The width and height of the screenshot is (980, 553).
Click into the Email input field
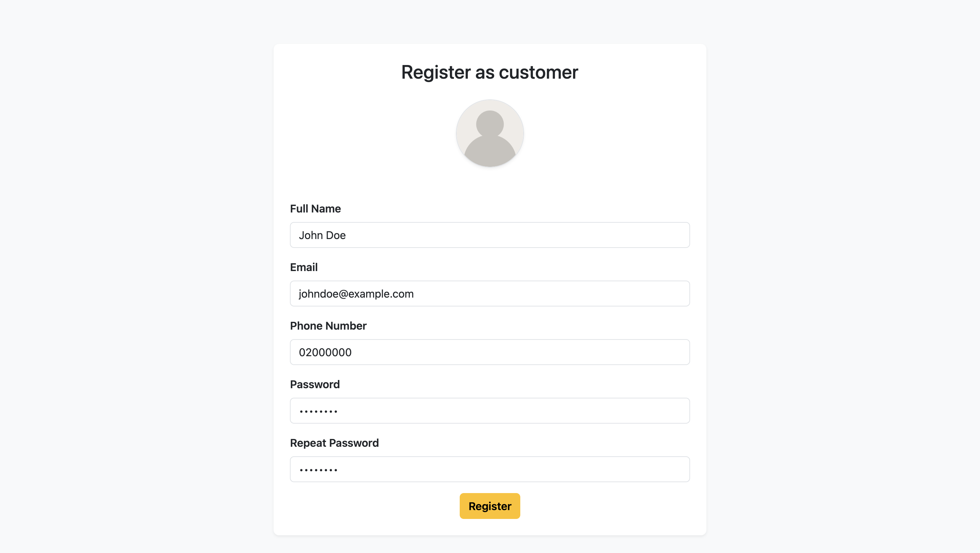click(490, 294)
